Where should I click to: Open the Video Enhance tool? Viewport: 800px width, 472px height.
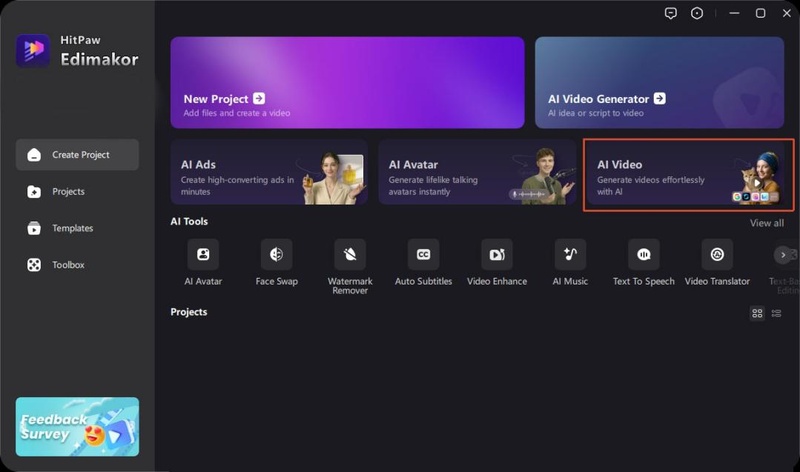[x=497, y=254]
